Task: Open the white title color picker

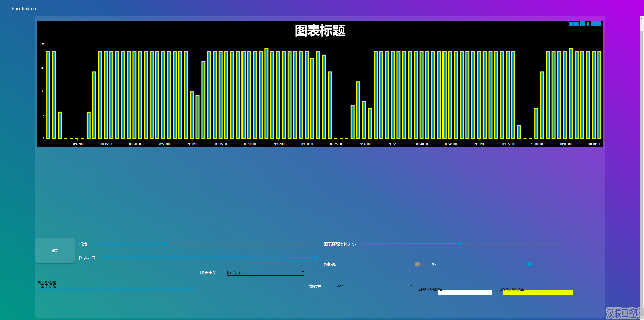Action: 464,292
